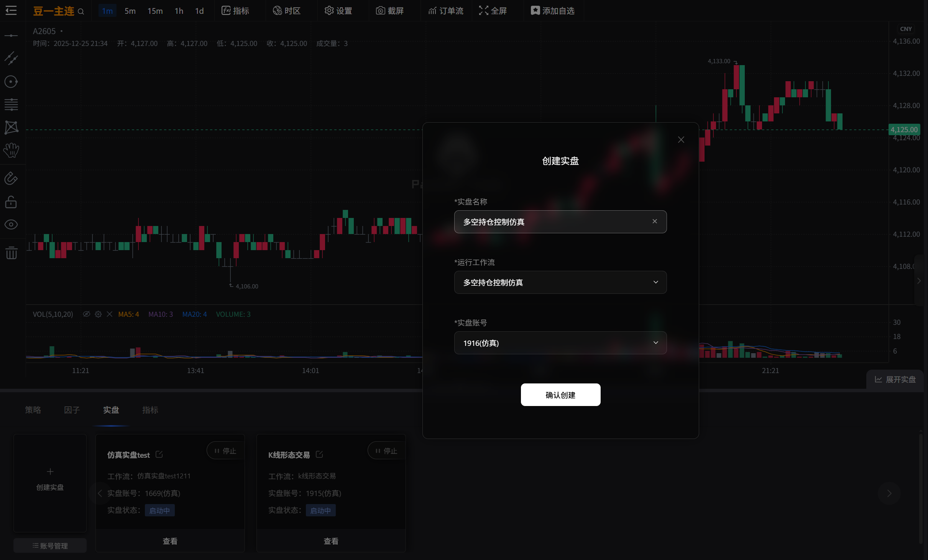Select the hand pan tool
Screen dimensions: 928x560
(x=11, y=150)
